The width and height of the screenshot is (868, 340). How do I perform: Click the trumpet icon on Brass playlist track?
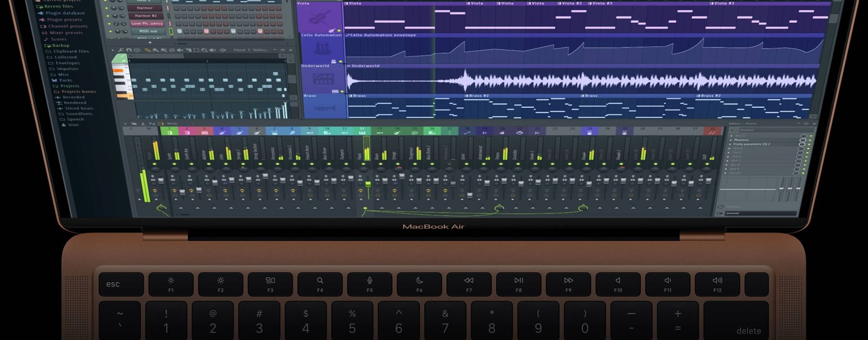[x=324, y=107]
